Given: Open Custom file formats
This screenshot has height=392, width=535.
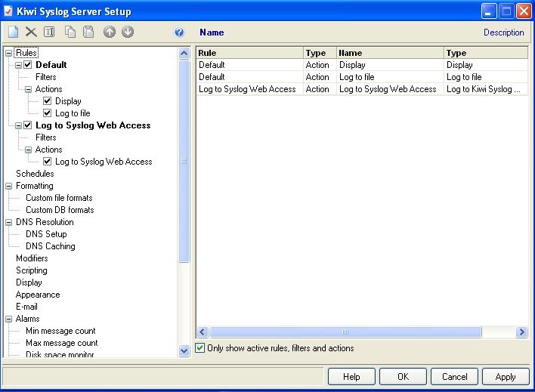Looking at the screenshot, I should (59, 198).
